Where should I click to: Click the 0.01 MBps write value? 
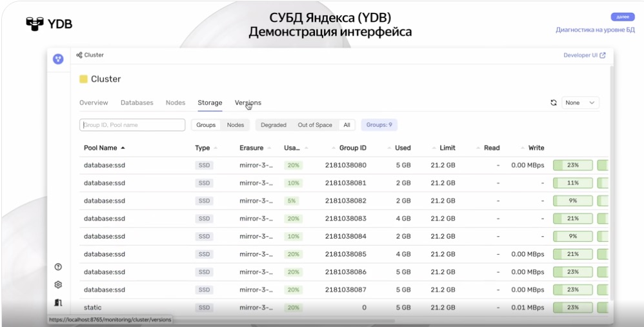528,308
